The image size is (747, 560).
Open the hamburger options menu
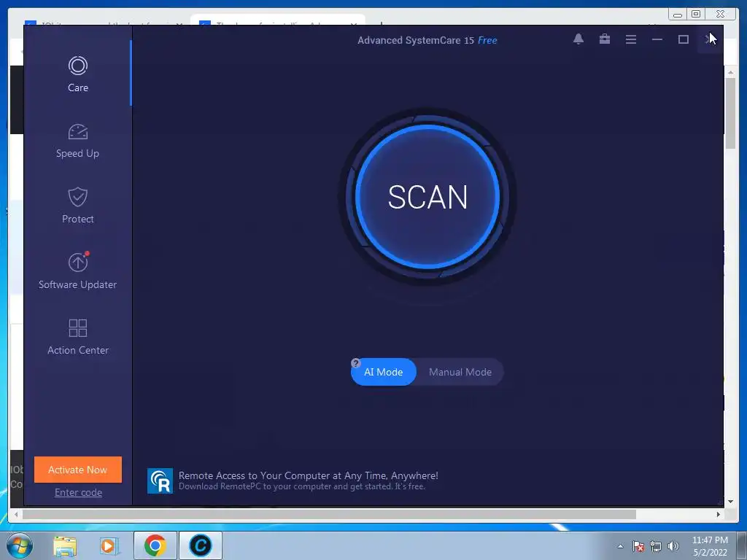point(631,39)
